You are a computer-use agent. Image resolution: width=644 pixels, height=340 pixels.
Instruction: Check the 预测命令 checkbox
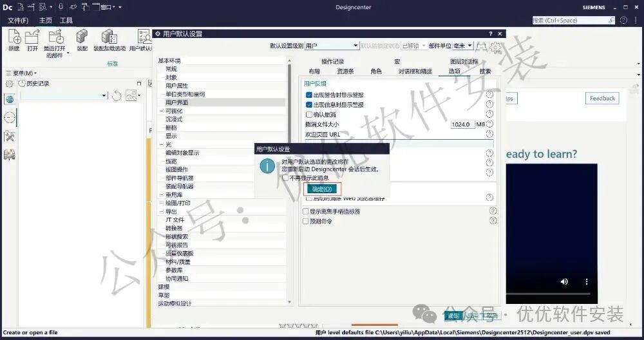point(305,222)
